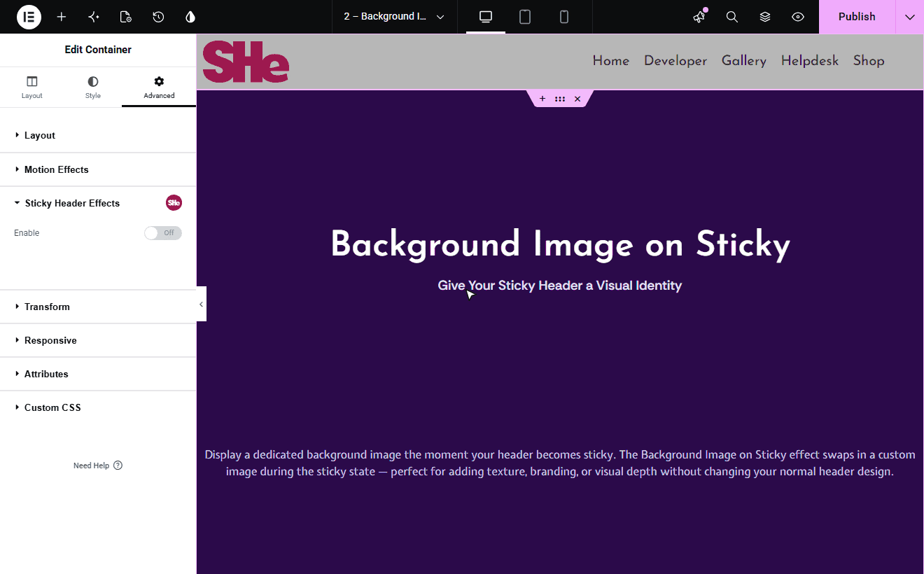This screenshot has height=574, width=924.
Task: Expand the Layout section
Action: pyautogui.click(x=98, y=135)
